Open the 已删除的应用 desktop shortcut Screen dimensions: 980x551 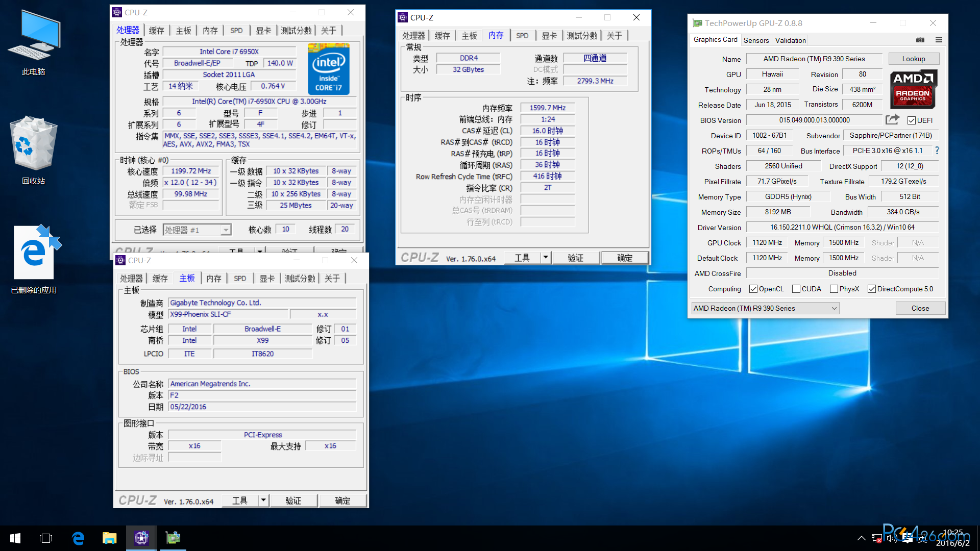point(34,259)
